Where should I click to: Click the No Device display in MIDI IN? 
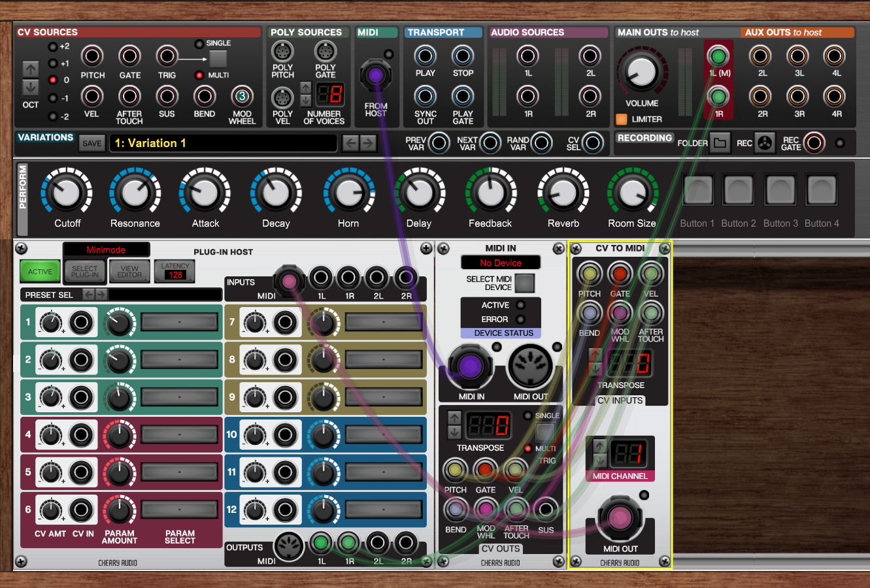pyautogui.click(x=501, y=263)
